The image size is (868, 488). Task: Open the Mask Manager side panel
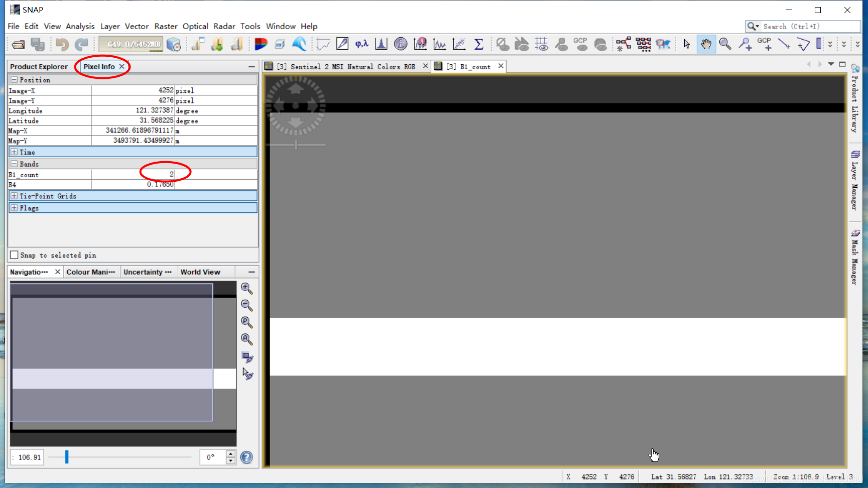855,258
